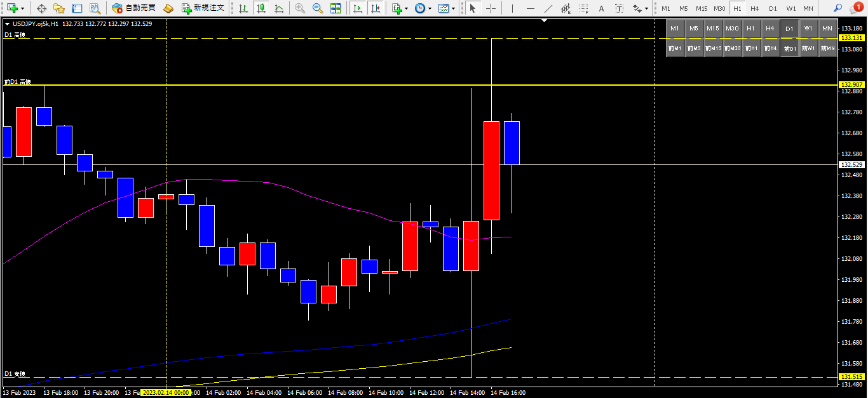The image size is (868, 398).
Task: Click the 前D1 button on chart overlay
Action: 789,48
